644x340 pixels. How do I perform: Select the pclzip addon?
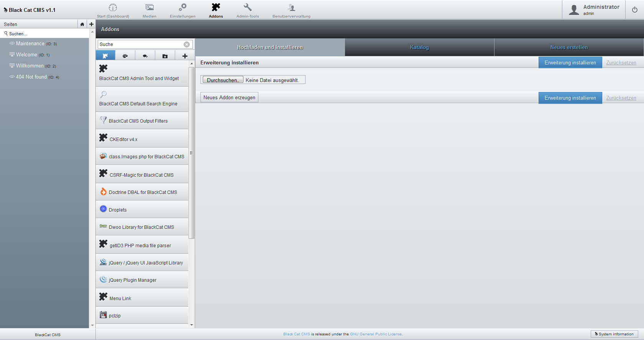(142, 315)
